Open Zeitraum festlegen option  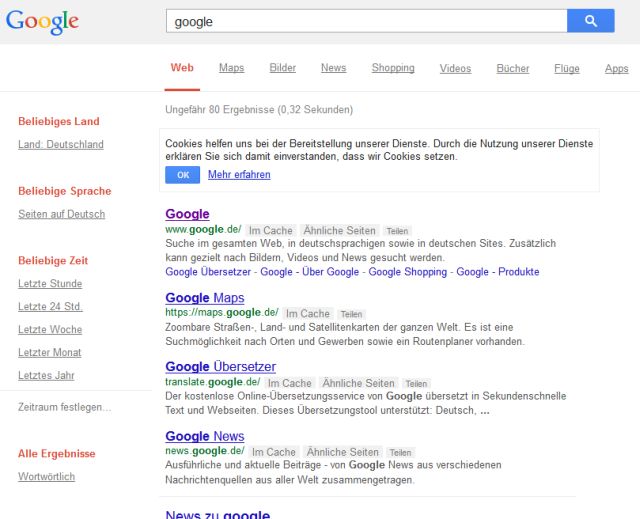(x=65, y=407)
